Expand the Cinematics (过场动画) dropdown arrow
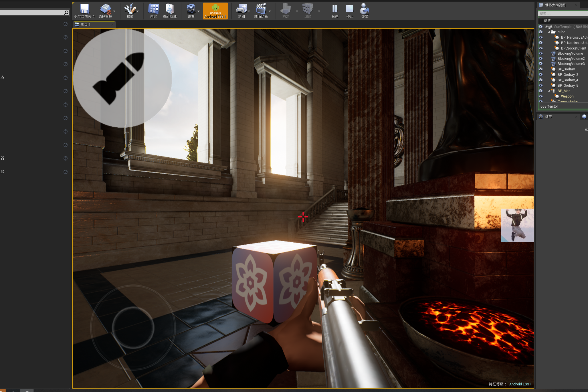This screenshot has width=588, height=392. pos(270,11)
